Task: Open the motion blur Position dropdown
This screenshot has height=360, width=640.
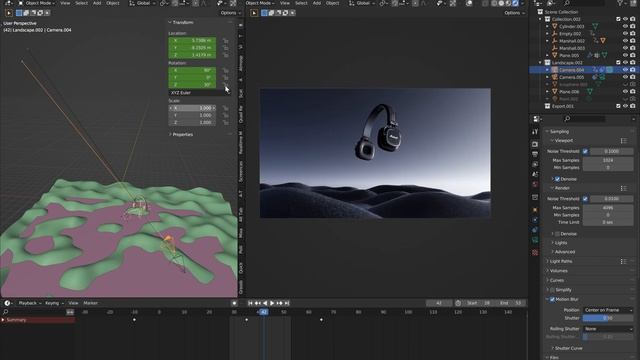Action: point(608,310)
